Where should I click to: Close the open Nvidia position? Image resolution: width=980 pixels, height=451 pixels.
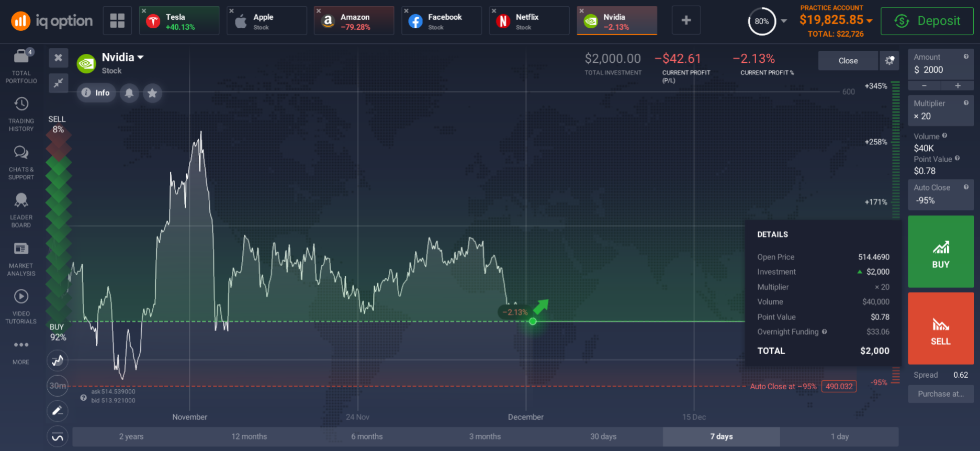[x=848, y=61]
